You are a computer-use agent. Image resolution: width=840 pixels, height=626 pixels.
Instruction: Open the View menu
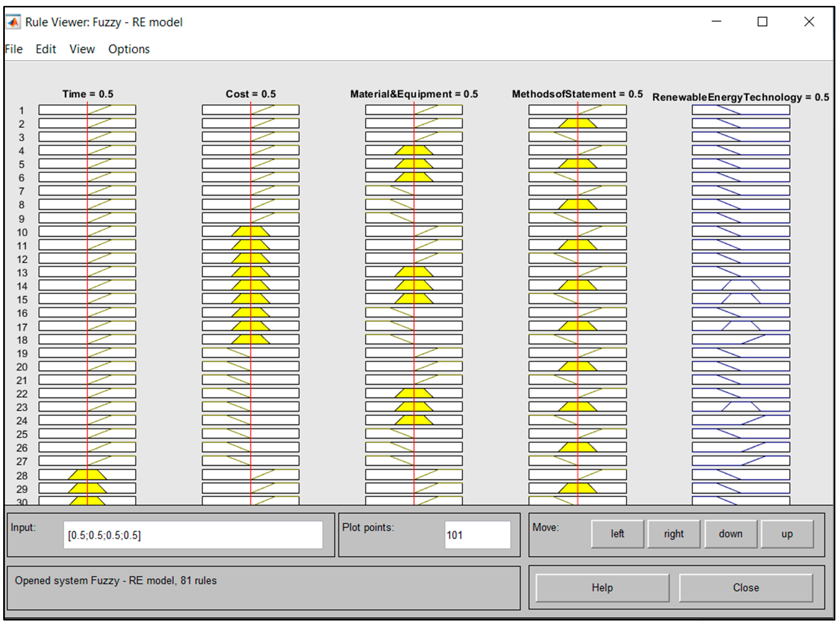[82, 49]
